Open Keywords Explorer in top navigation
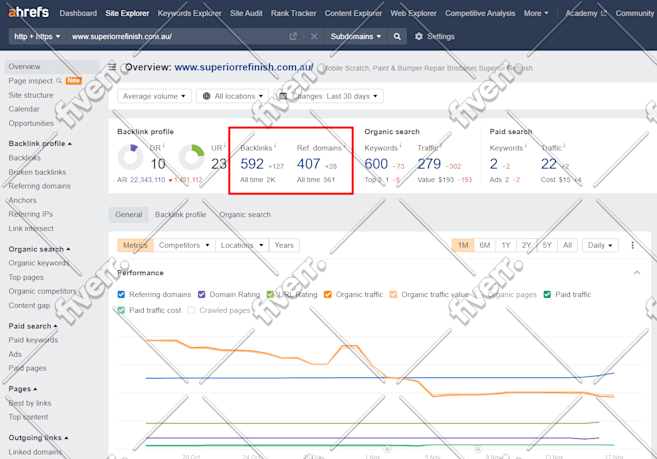The width and height of the screenshot is (657, 459). [x=189, y=13]
